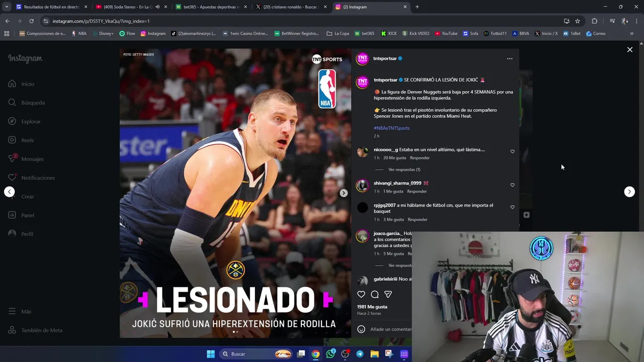Share the post with paper plane icon
The width and height of the screenshot is (644, 362).
[x=388, y=294]
